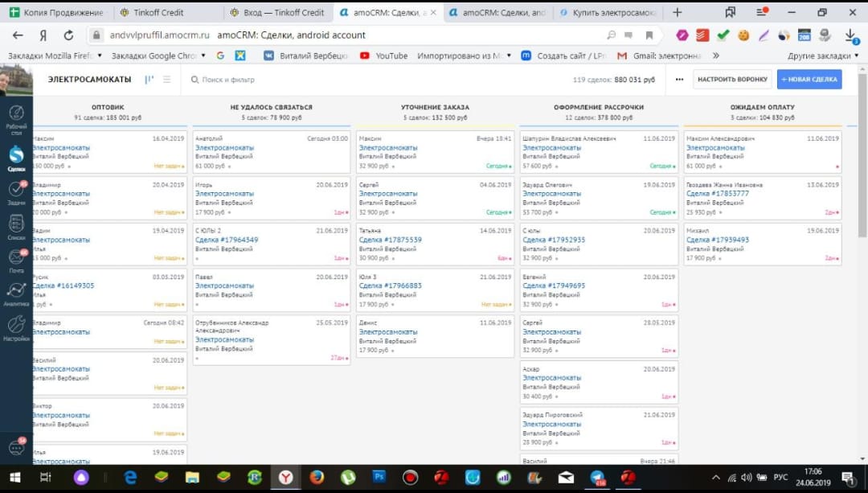Image resolution: width=868 pixels, height=493 pixels.
Task: Expand Закладки Mozilla Firefox bookmarks folder
Action: (55, 55)
